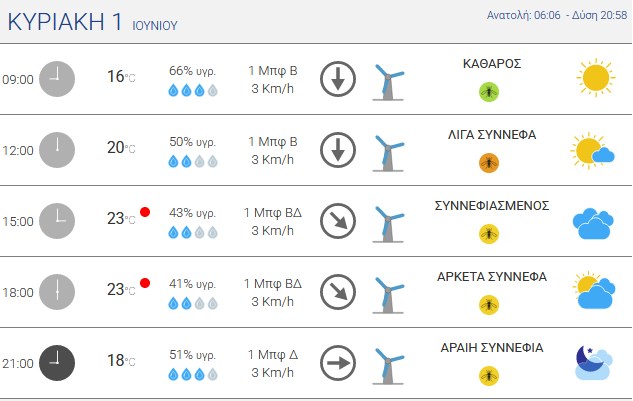The image size is (633, 401).
Task: Click the blue clouds icon at 15:00
Action: pyautogui.click(x=593, y=223)
